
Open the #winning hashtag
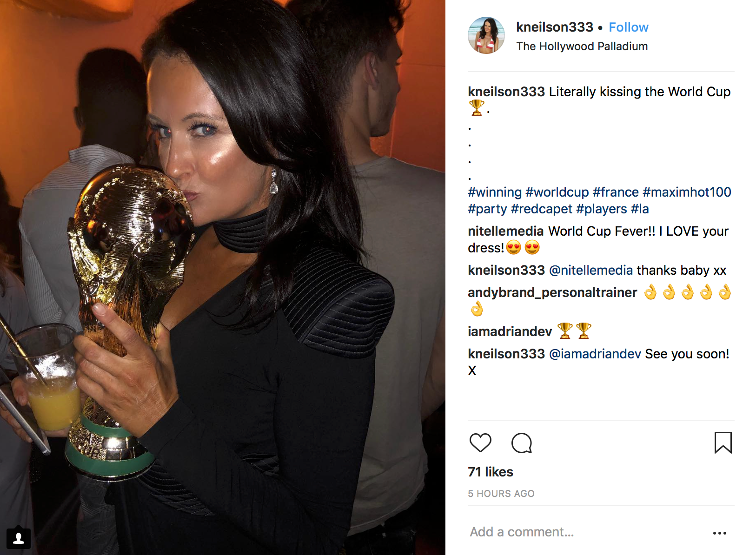(x=495, y=192)
